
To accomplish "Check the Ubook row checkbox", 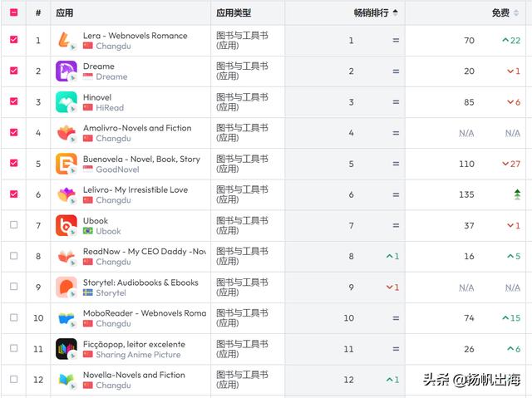I will click(13, 225).
